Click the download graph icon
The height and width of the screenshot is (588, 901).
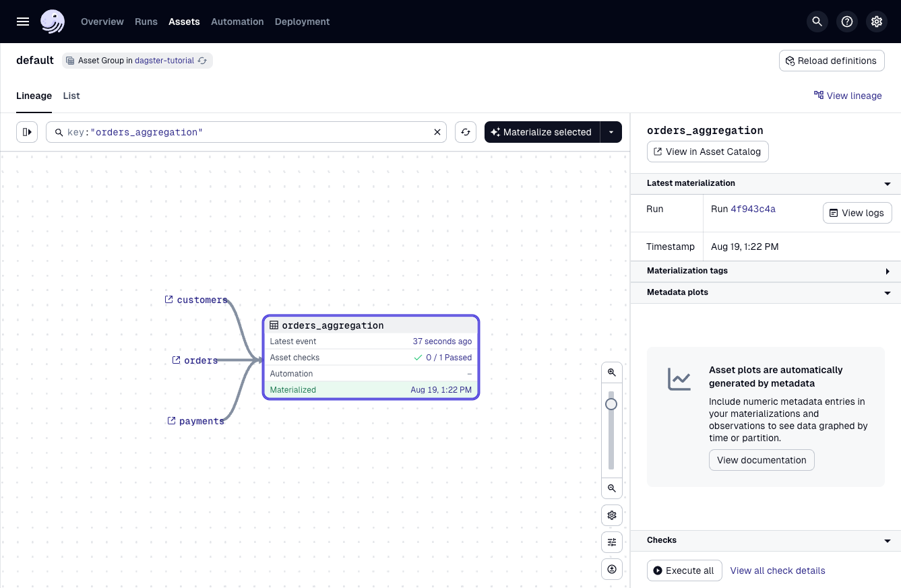tap(612, 569)
